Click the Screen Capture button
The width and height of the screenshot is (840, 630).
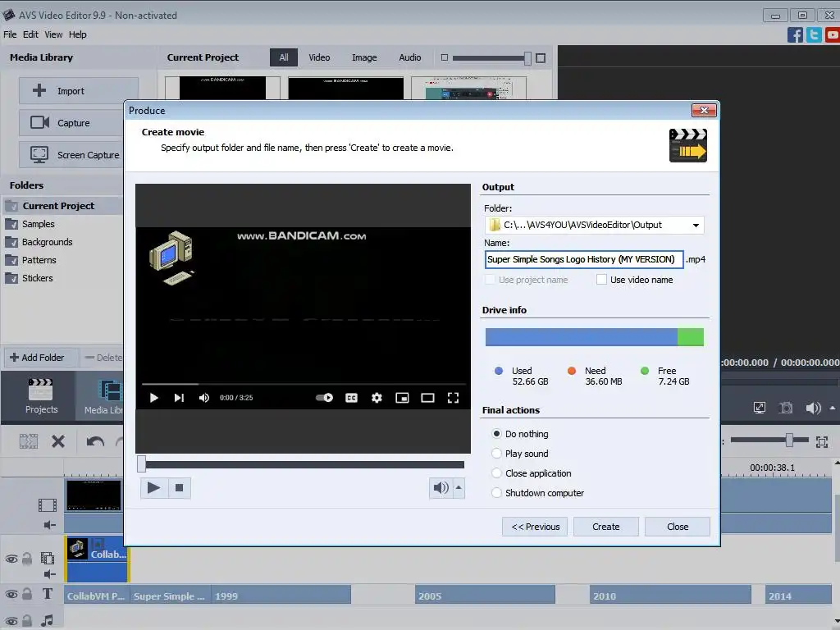pyautogui.click(x=71, y=155)
